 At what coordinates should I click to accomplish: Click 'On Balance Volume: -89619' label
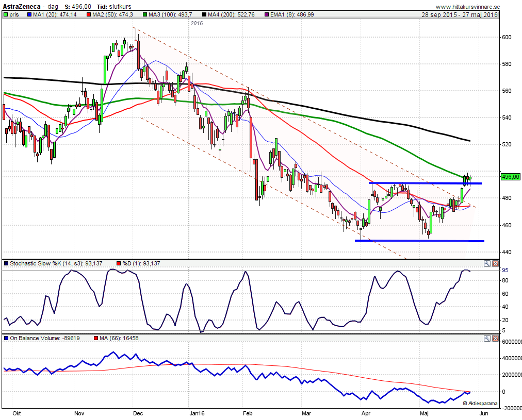(x=45, y=338)
